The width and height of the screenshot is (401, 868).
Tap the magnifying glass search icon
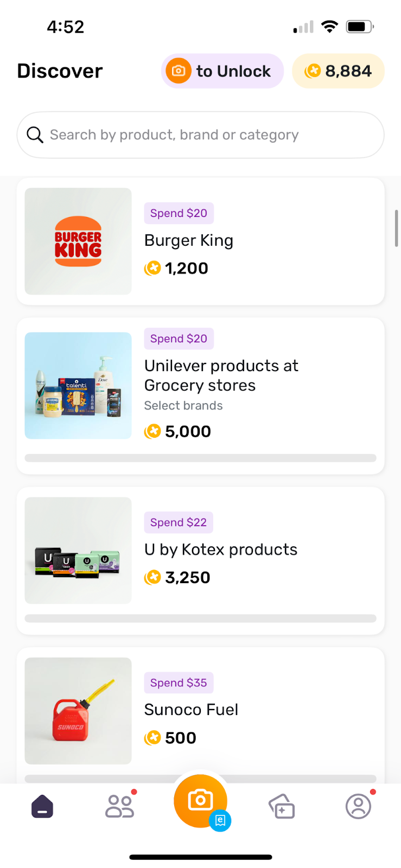35,135
